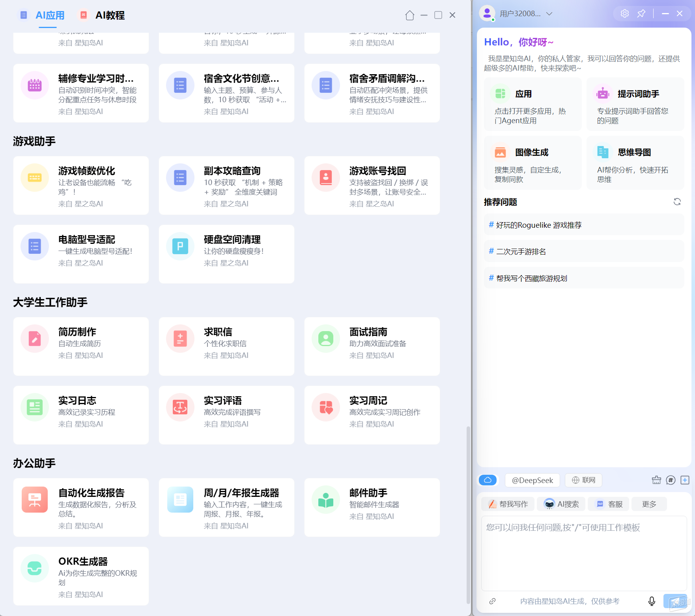Open the 副本攻略查询 card title
The height and width of the screenshot is (616, 695).
(x=232, y=171)
